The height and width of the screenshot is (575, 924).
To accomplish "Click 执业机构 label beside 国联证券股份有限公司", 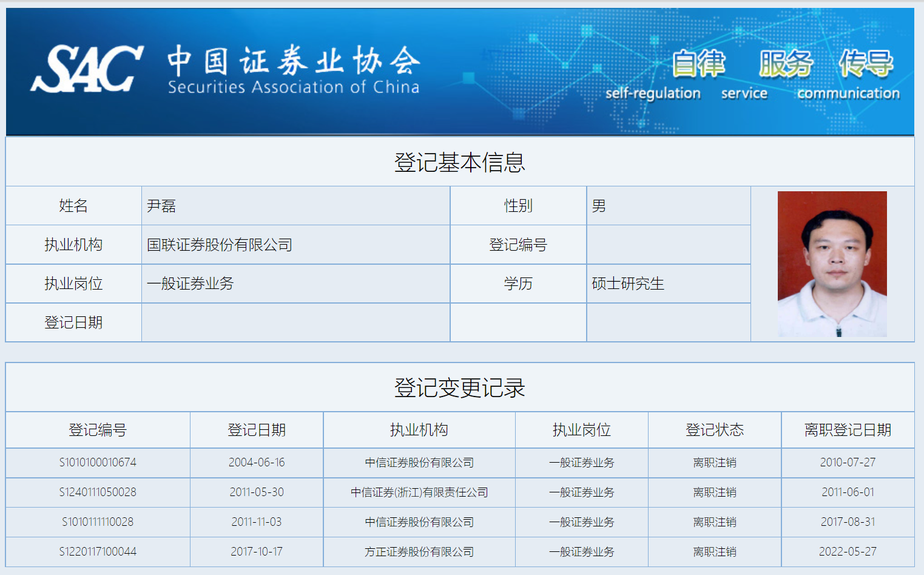I will pyautogui.click(x=73, y=245).
